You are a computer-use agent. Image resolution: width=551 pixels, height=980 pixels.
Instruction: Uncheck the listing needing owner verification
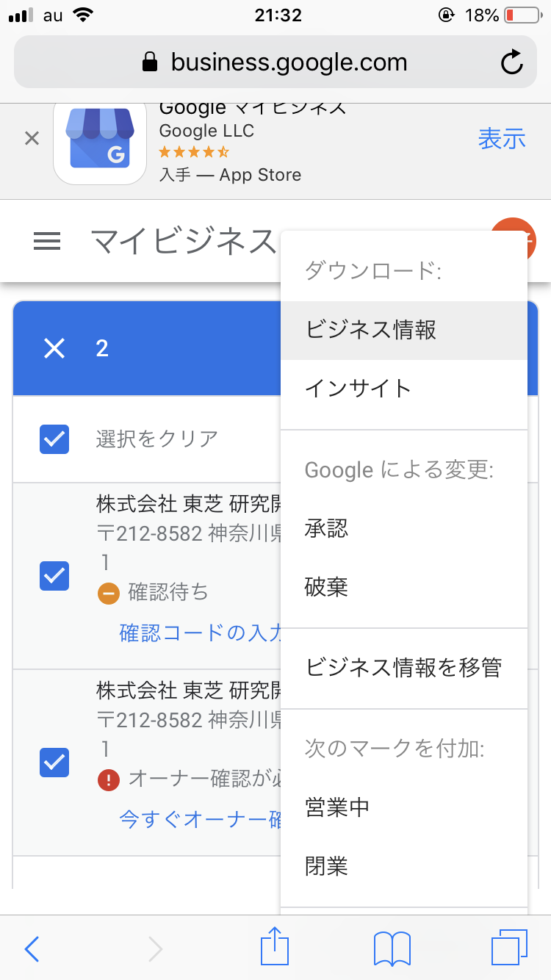point(54,763)
